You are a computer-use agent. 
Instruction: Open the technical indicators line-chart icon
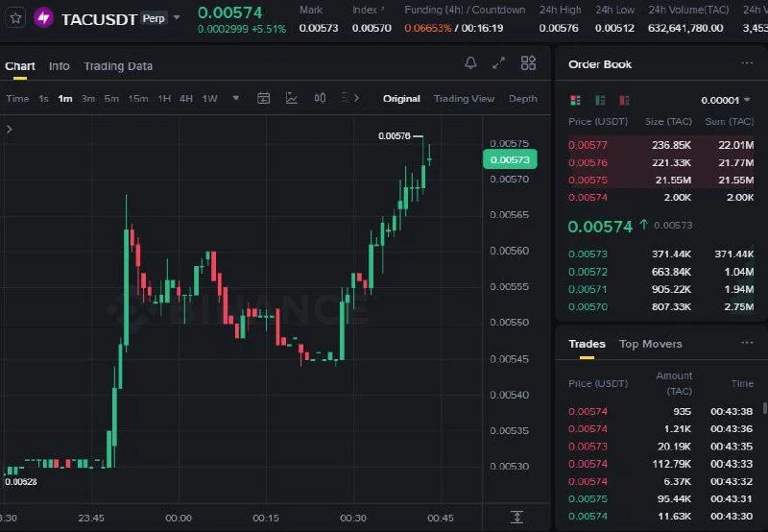[292, 99]
